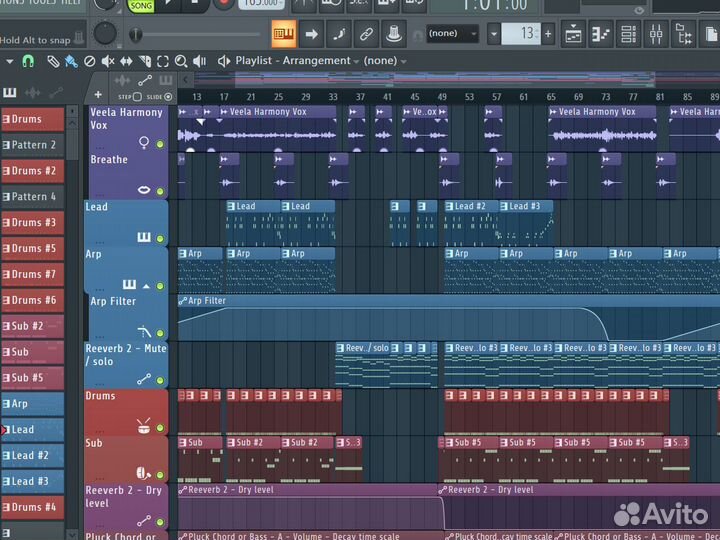Screen dimensions: 720x540
Task: Mute the Arp track
Action: 160,286
